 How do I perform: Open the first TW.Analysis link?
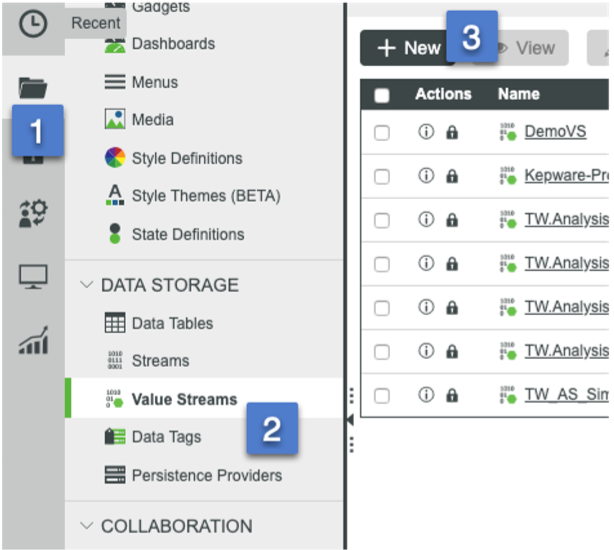point(567,219)
